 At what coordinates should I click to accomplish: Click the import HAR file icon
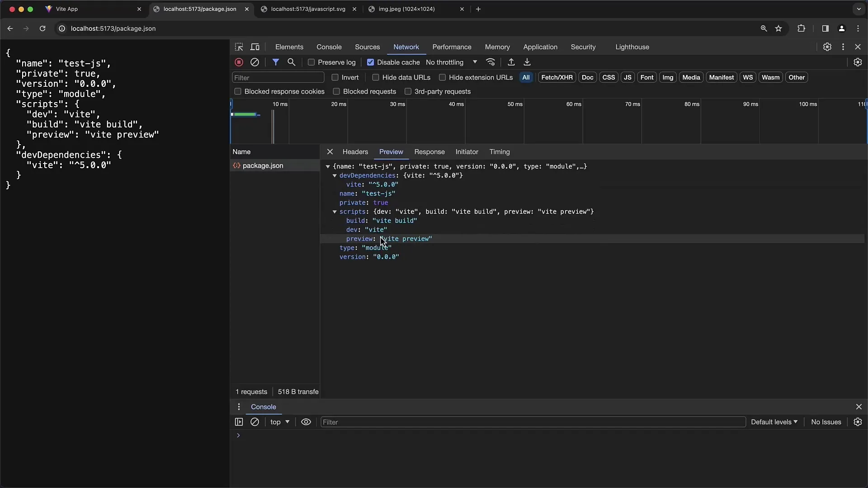pos(511,62)
